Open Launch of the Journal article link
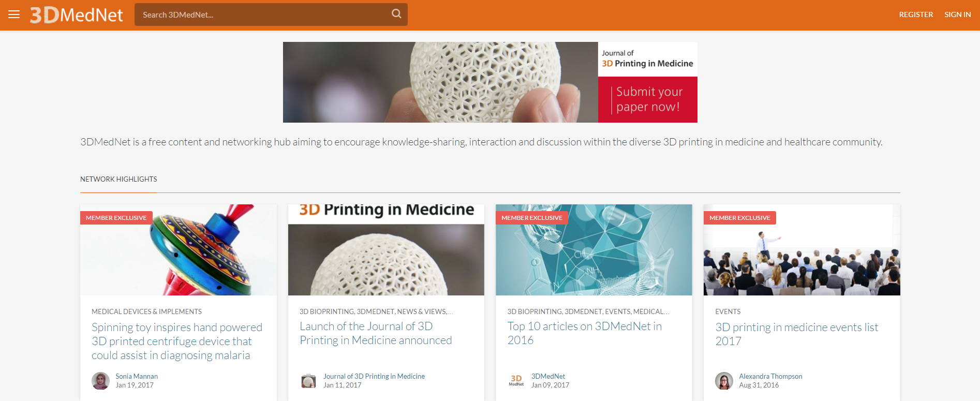Screen dimensions: 980x401 376,333
